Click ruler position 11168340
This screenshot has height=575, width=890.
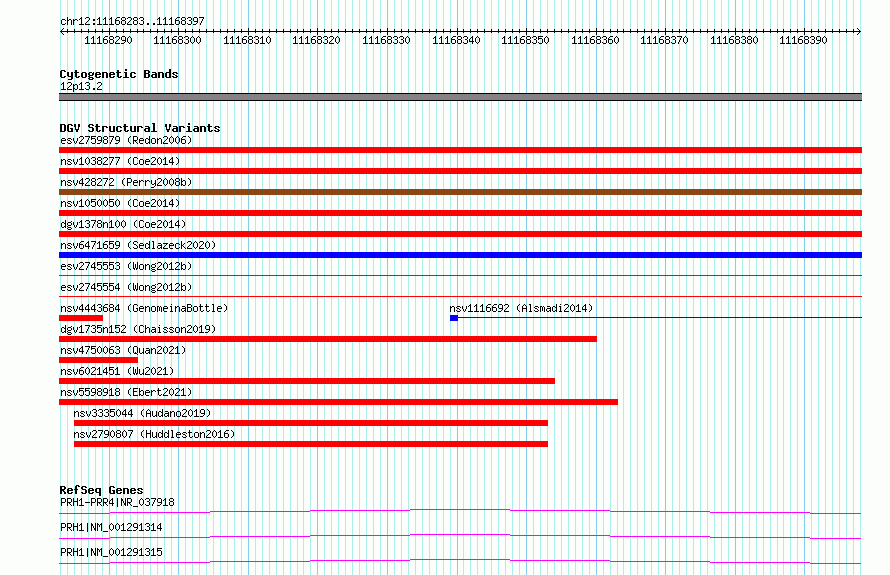(456, 40)
